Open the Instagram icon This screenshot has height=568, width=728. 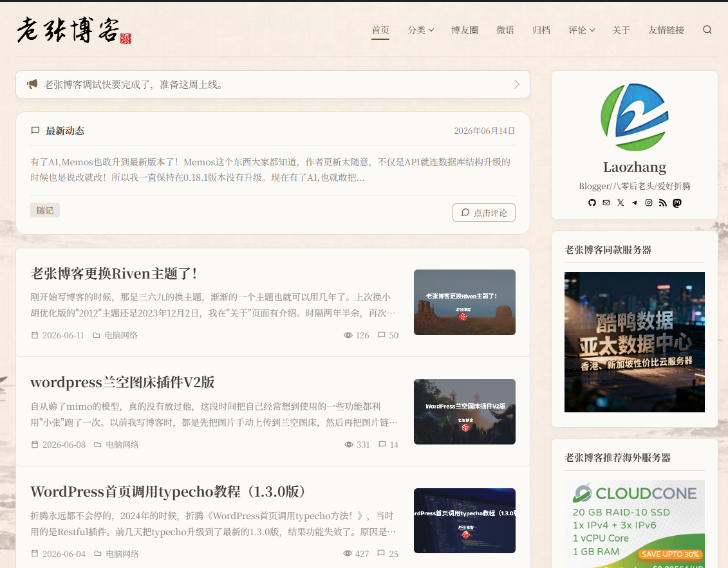click(x=649, y=203)
